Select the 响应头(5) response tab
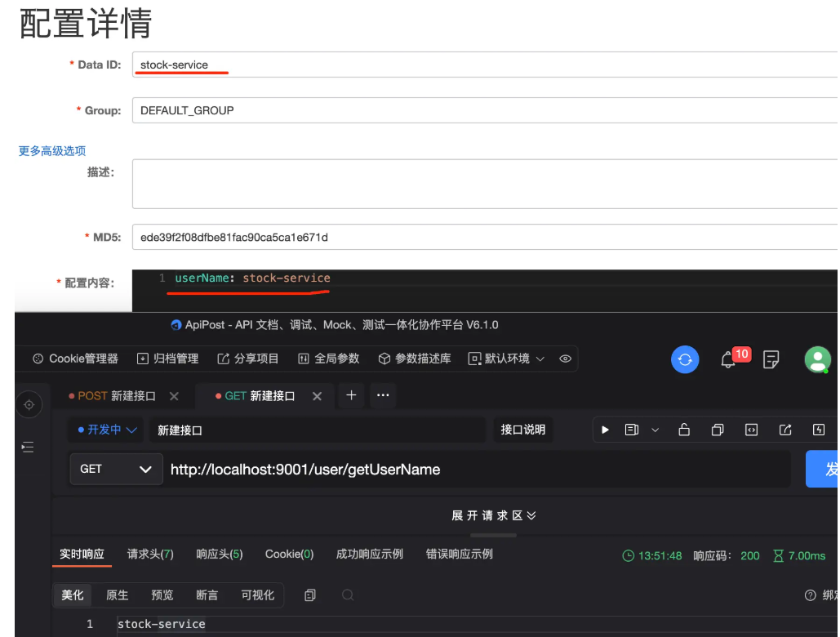The height and width of the screenshot is (637, 840). point(220,555)
